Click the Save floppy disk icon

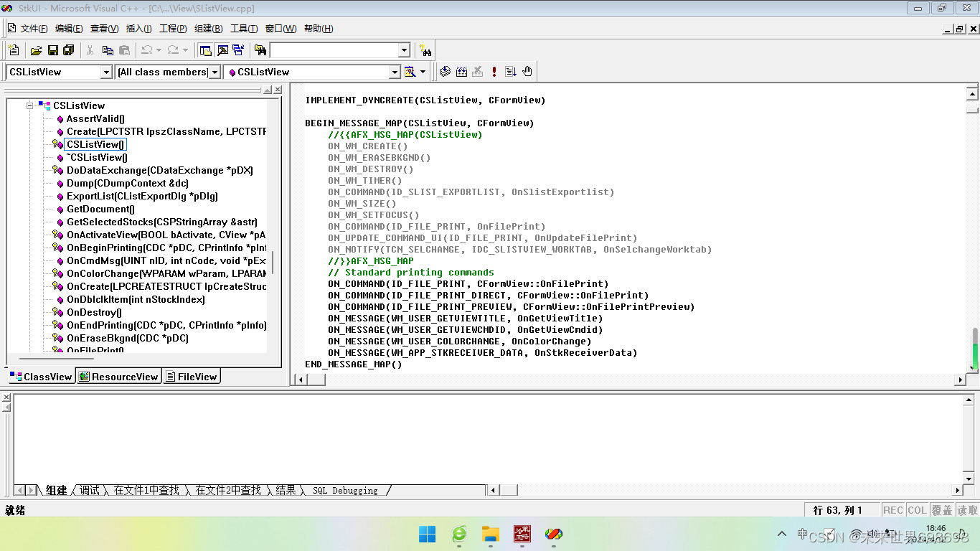tap(52, 50)
